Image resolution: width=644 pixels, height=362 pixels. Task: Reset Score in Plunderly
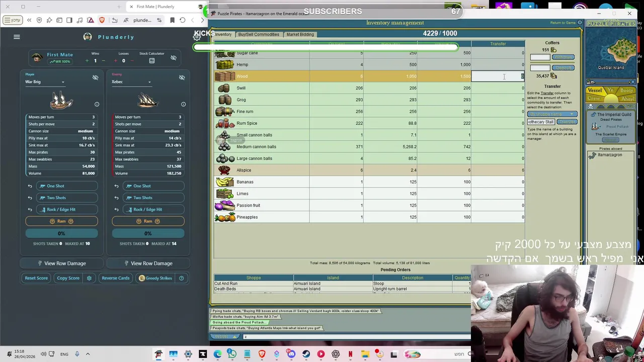click(36, 278)
